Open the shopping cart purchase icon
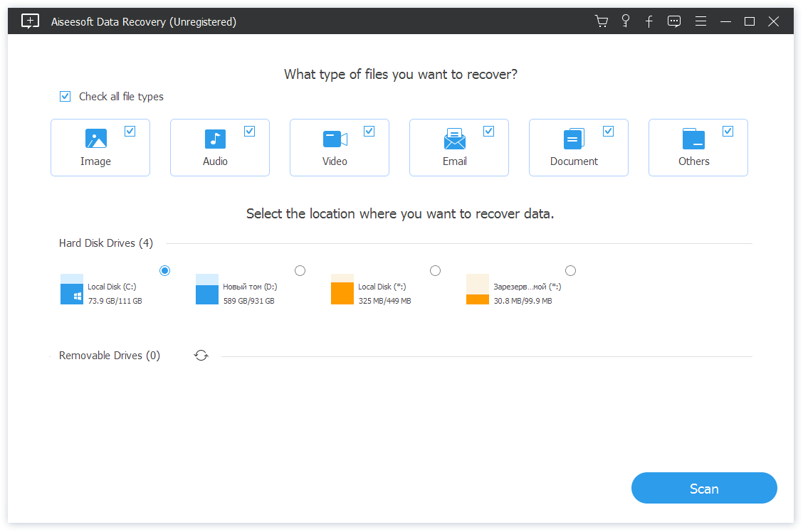This screenshot has height=532, width=803. point(602,21)
